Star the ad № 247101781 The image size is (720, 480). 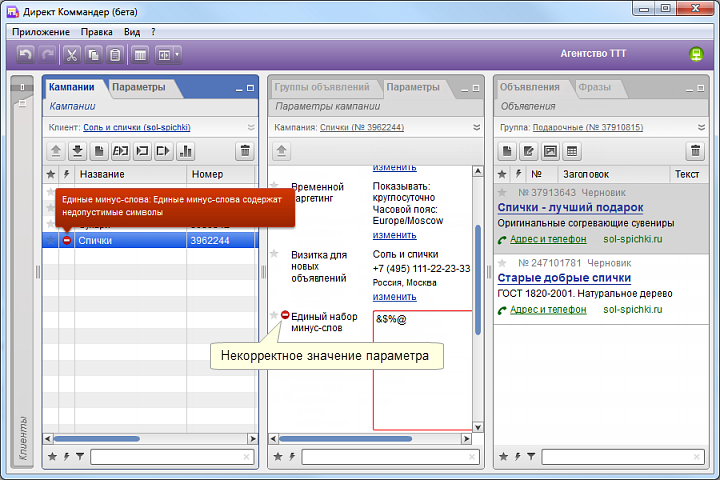502,263
